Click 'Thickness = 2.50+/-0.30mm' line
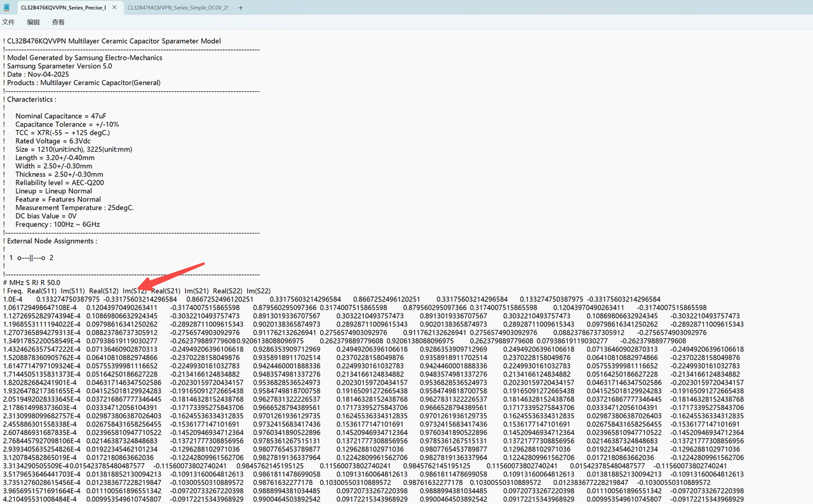 60,174
